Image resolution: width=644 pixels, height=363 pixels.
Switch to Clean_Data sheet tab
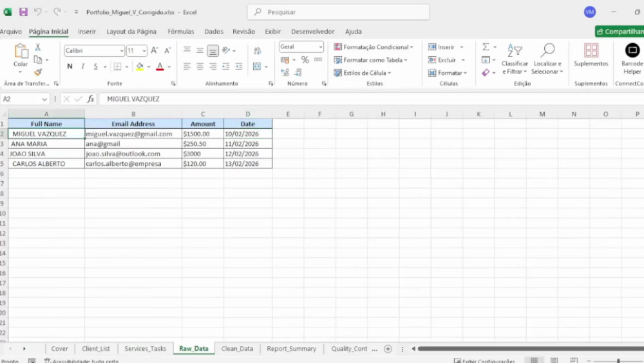237,348
